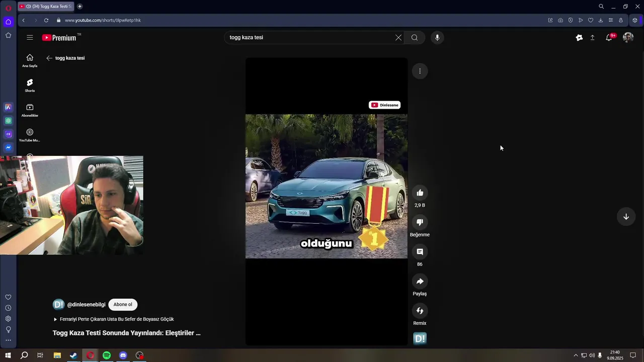This screenshot has height=362, width=644.
Task: Open Opera sidebar history clock
Action: coord(8,308)
